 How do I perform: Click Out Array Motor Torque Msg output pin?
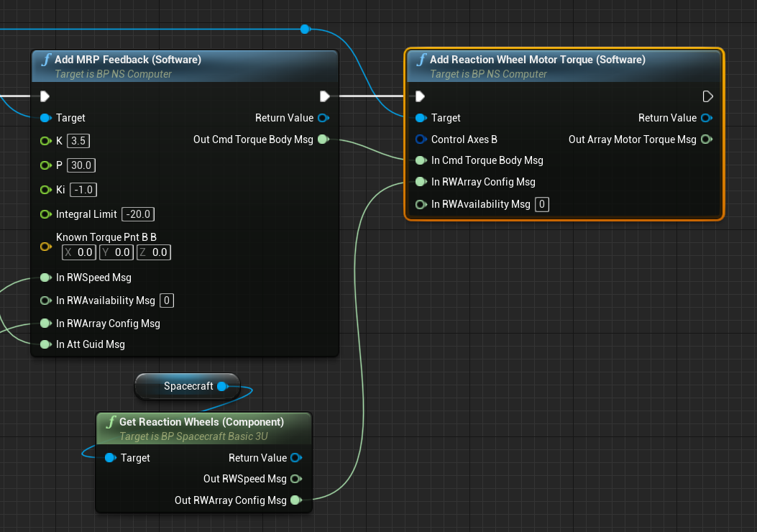[707, 139]
